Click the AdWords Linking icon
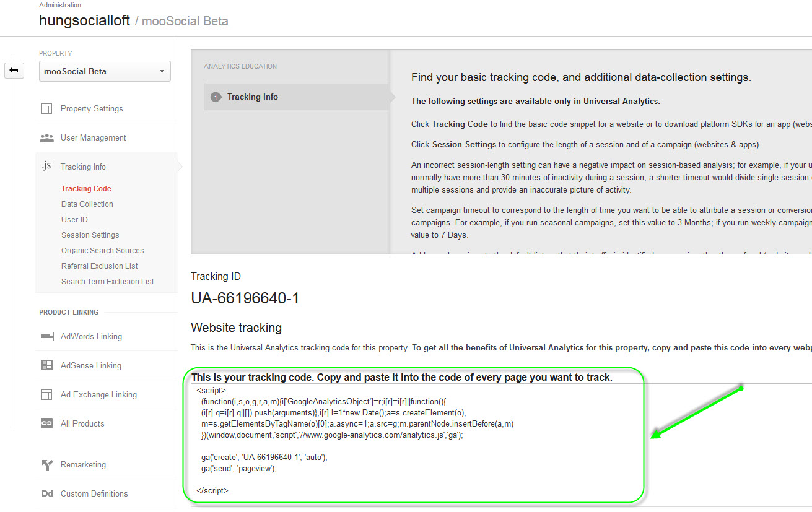 (x=46, y=337)
